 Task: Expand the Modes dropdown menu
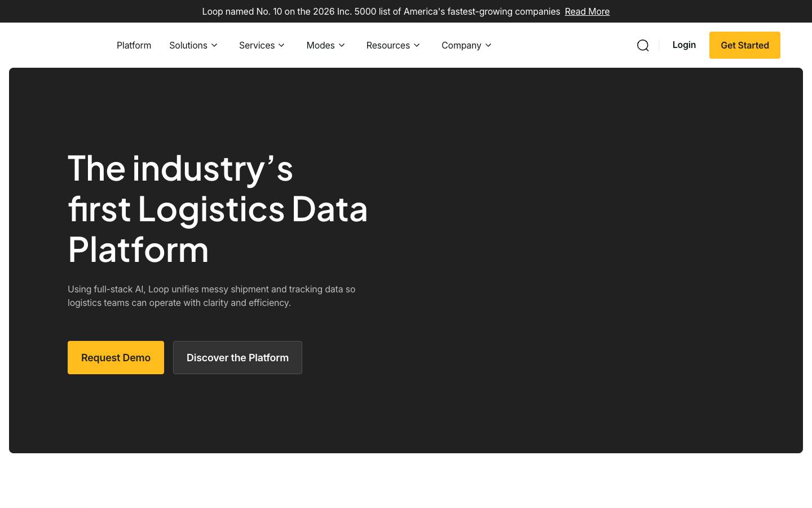(326, 45)
